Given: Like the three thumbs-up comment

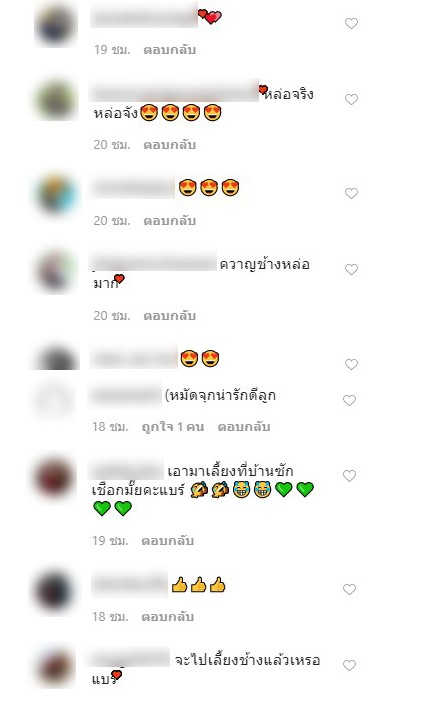Looking at the screenshot, I should pyautogui.click(x=349, y=589).
